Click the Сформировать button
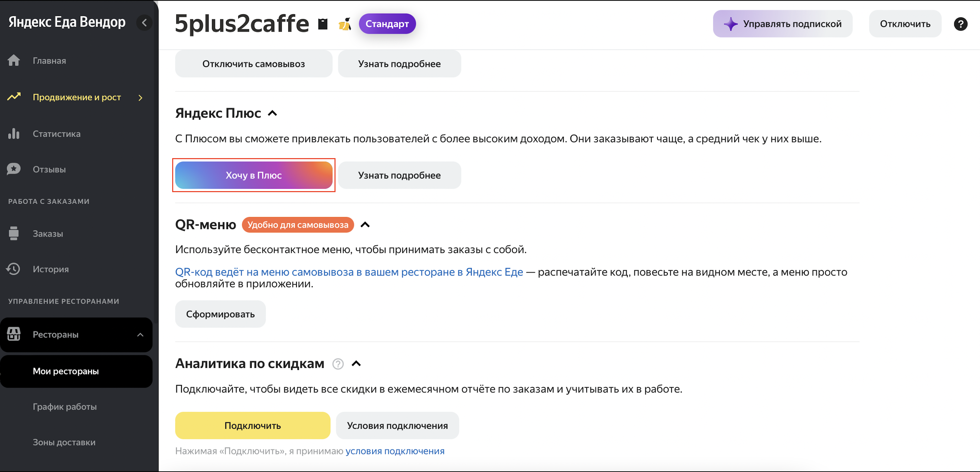 220,314
